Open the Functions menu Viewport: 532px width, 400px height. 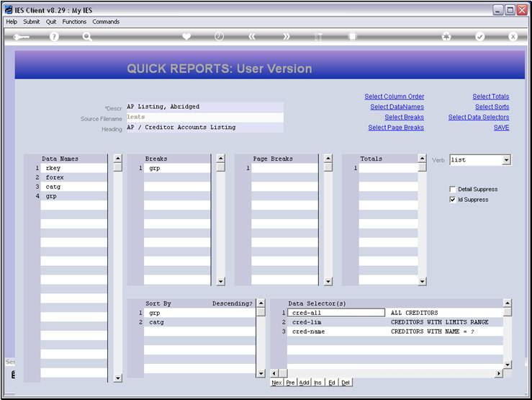74,22
